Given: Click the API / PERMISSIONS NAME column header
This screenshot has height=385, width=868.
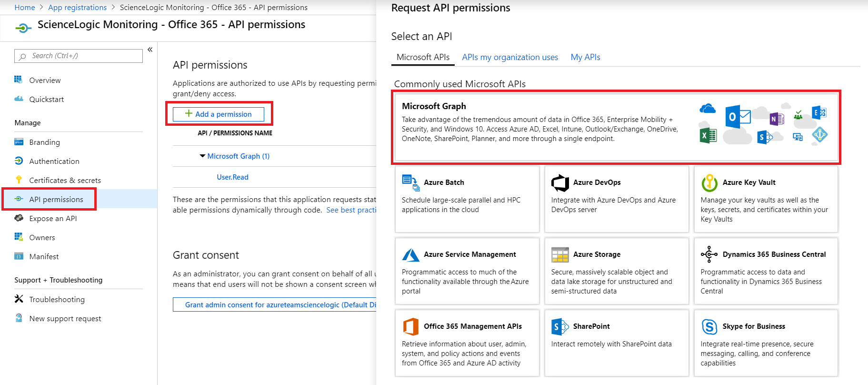Looking at the screenshot, I should [x=235, y=133].
